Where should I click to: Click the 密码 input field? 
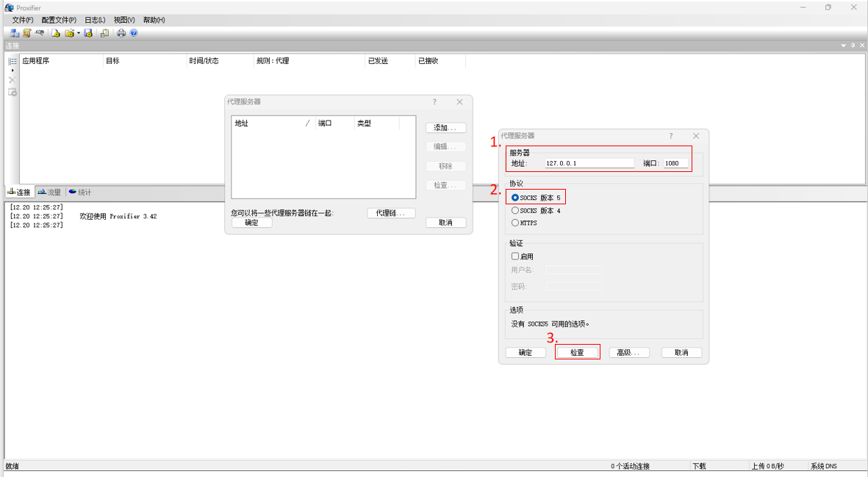(573, 287)
